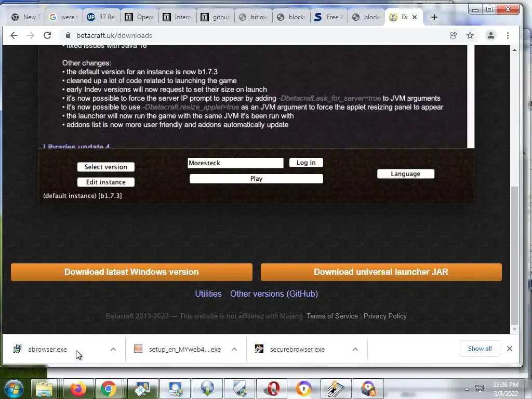Open the downloaded abrowser.exe file
The height and width of the screenshot is (399, 532).
pos(47,349)
